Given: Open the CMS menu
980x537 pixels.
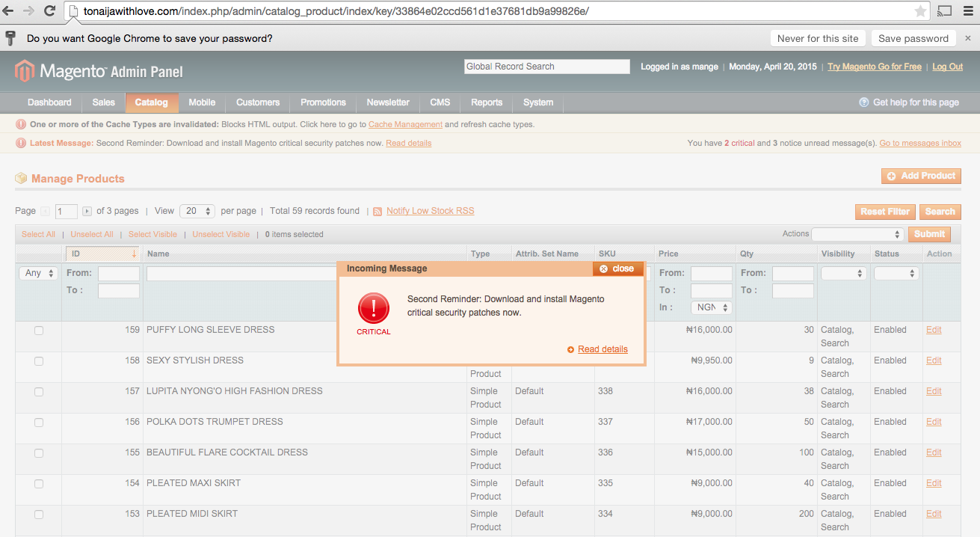Looking at the screenshot, I should [440, 102].
